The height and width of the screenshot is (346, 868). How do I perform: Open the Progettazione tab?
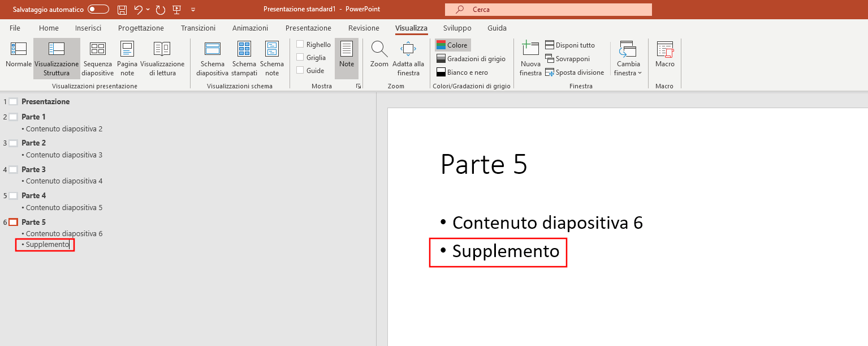pyautogui.click(x=141, y=28)
